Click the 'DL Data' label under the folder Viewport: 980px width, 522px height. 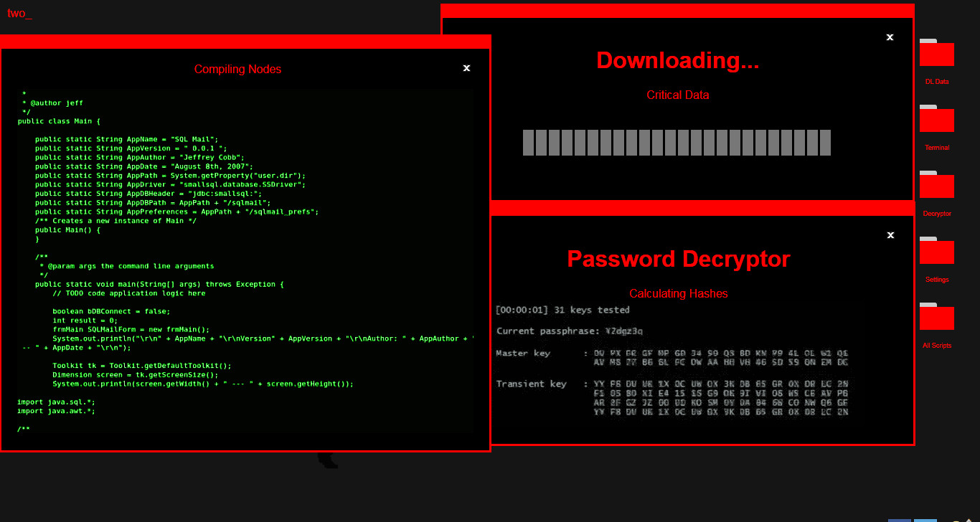(937, 82)
